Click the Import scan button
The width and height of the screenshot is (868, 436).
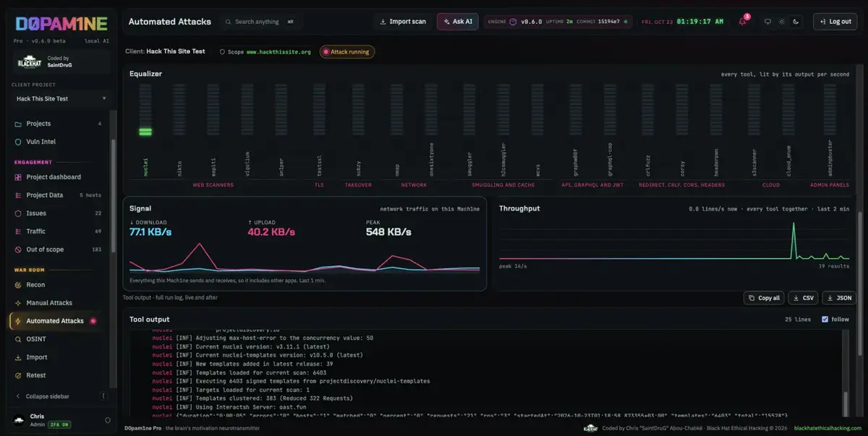403,22
